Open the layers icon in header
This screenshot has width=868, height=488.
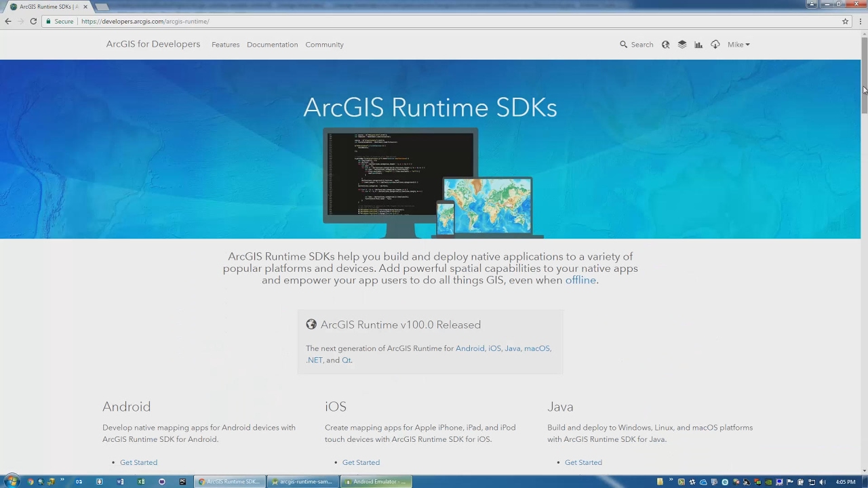682,45
